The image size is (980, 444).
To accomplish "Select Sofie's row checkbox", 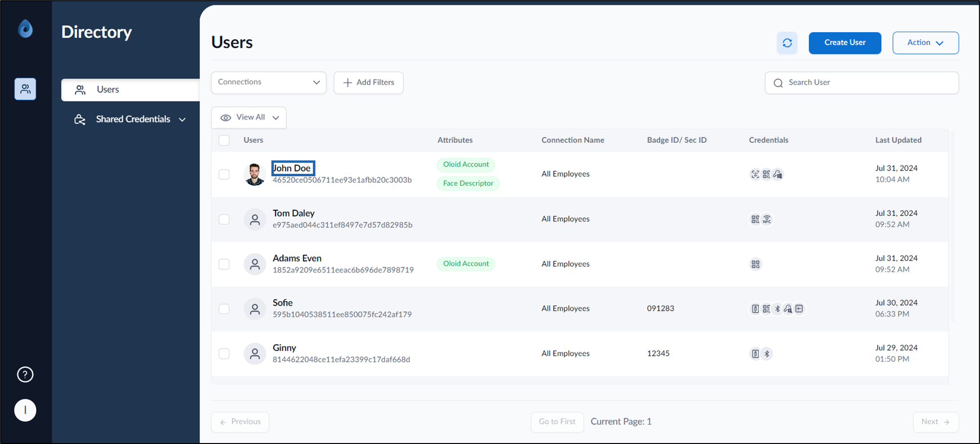I will [x=224, y=309].
